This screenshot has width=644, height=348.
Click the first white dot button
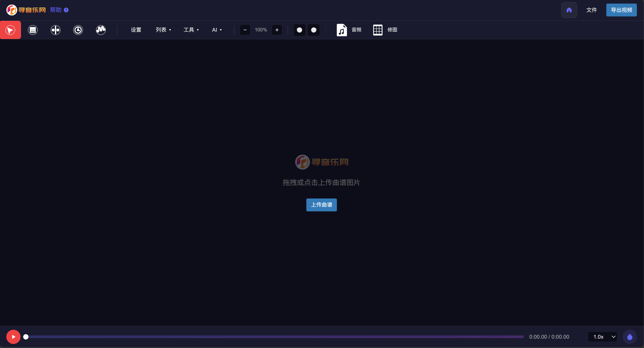coord(299,30)
